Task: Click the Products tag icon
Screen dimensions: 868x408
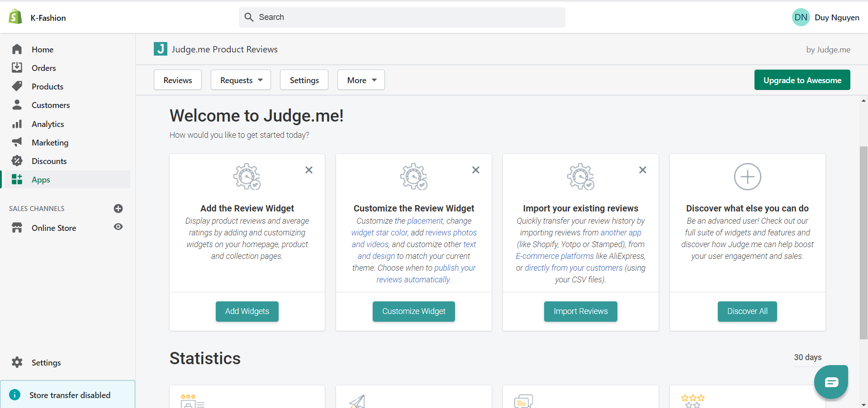Action: 17,86
